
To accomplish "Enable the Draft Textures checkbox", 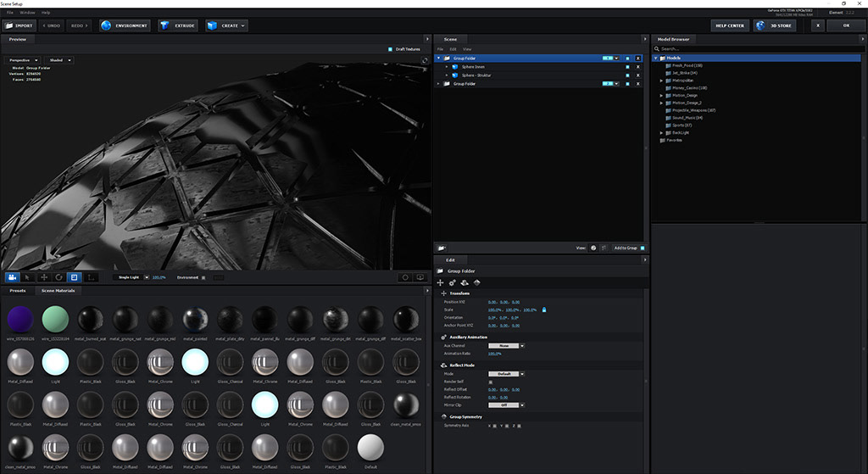I will [390, 49].
